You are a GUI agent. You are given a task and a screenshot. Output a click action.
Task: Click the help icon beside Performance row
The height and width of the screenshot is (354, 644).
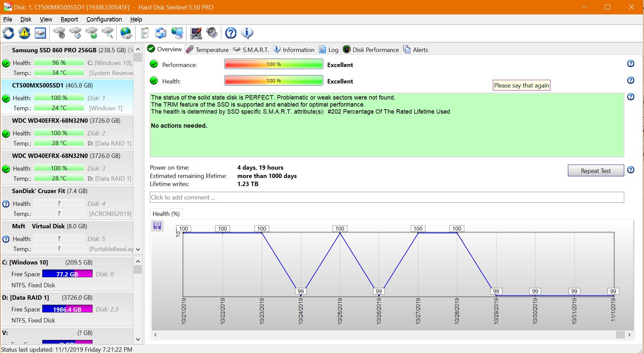pyautogui.click(x=631, y=64)
